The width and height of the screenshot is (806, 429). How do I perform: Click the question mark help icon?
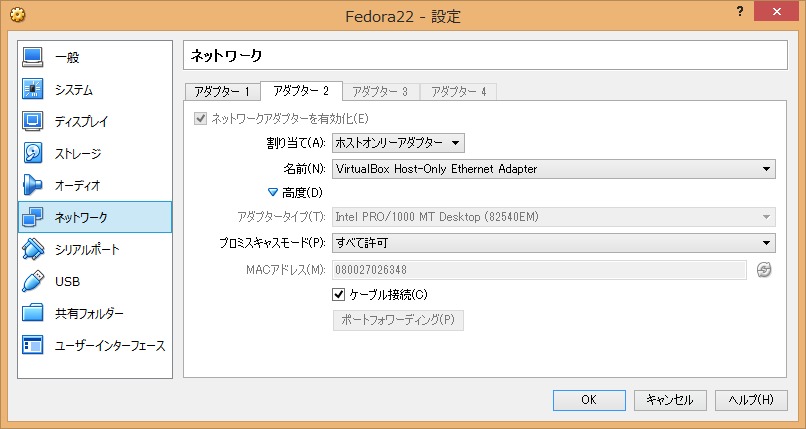pos(739,11)
